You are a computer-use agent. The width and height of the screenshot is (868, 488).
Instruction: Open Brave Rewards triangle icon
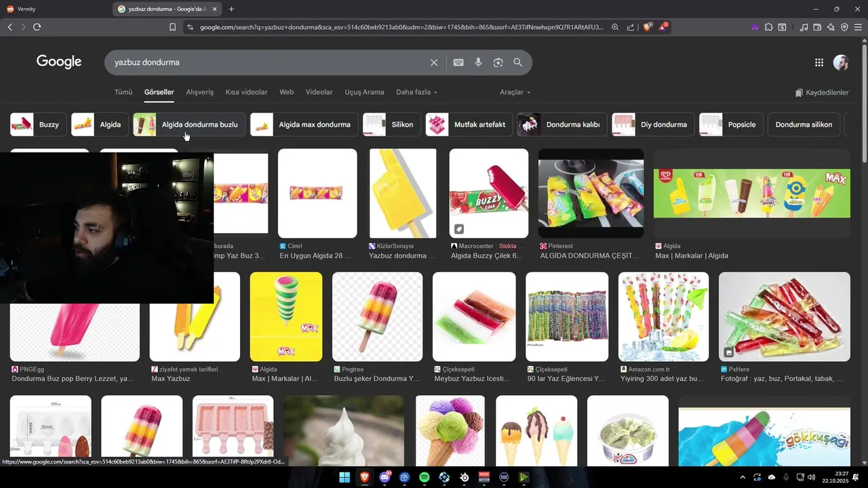click(663, 27)
